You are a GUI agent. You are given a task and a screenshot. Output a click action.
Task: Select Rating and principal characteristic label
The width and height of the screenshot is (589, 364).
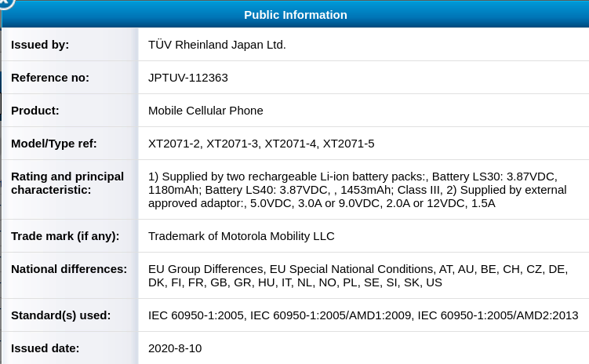click(x=67, y=184)
